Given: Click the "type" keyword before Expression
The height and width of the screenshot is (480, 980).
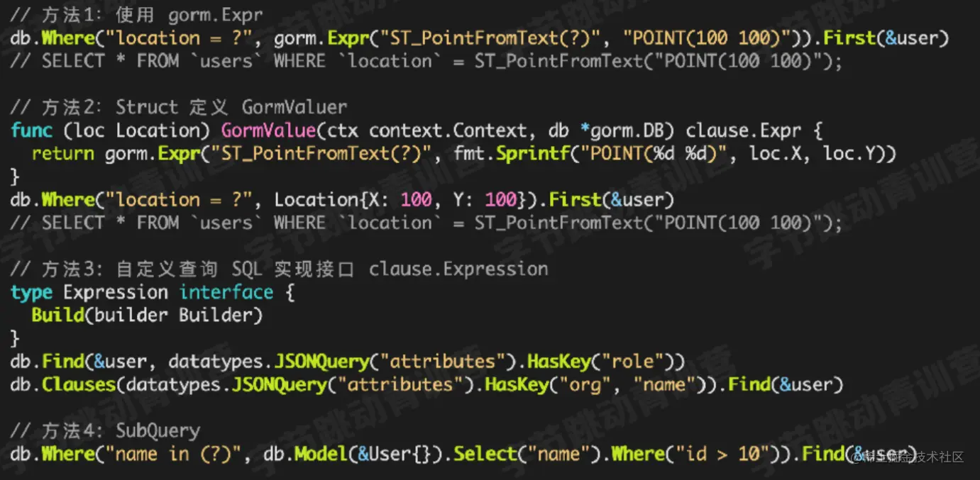Looking at the screenshot, I should click(31, 292).
